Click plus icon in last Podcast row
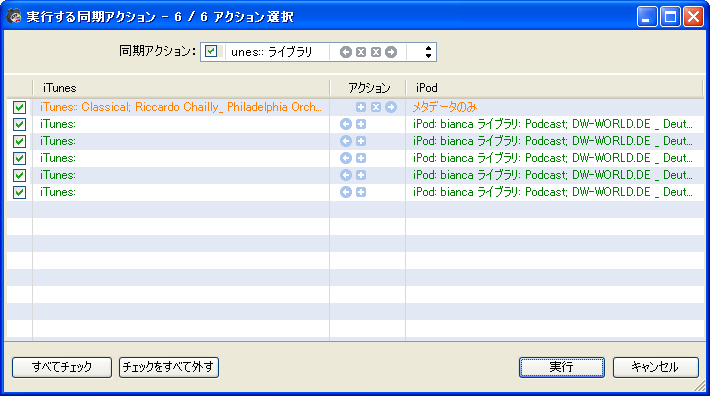Screen dimensions: 710x396 pos(361,192)
